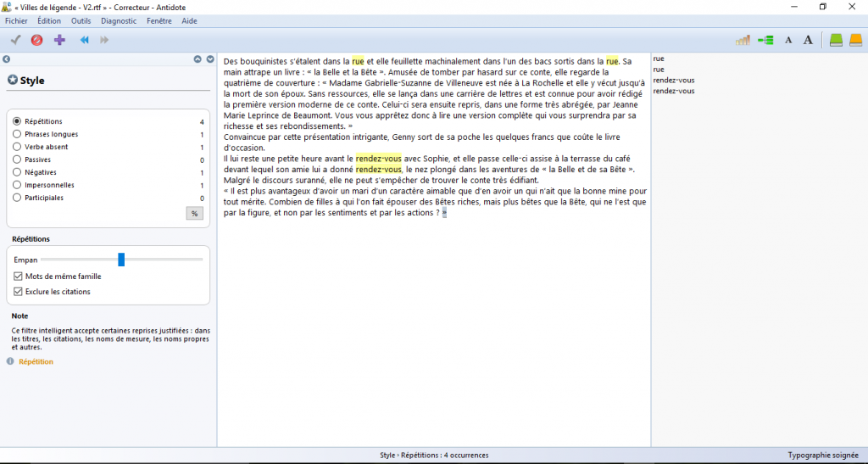Open the Fichier menu
Viewport: 868px width, 464px height.
pos(16,21)
